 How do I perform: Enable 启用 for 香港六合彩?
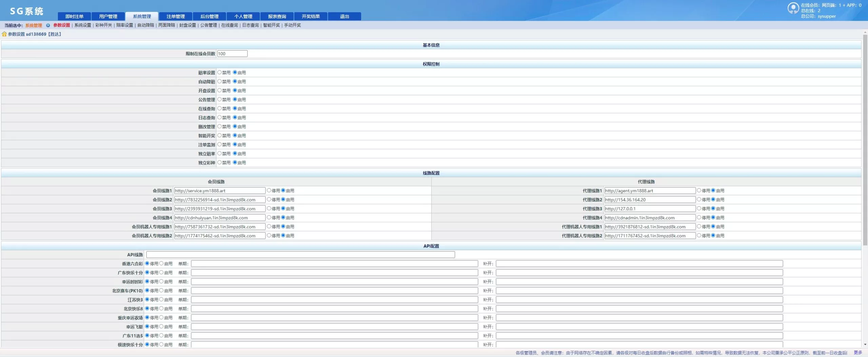coord(161,263)
